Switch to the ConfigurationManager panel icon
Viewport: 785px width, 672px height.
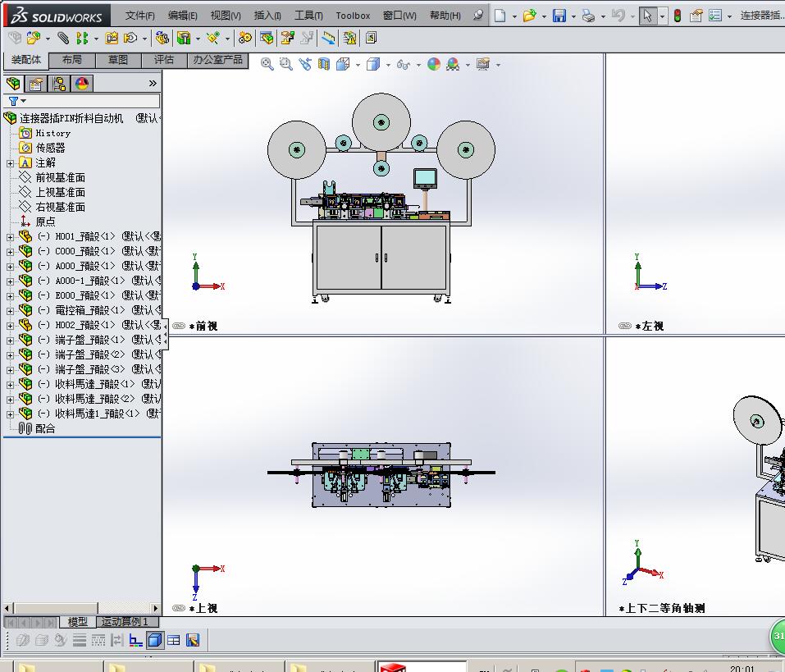point(57,83)
